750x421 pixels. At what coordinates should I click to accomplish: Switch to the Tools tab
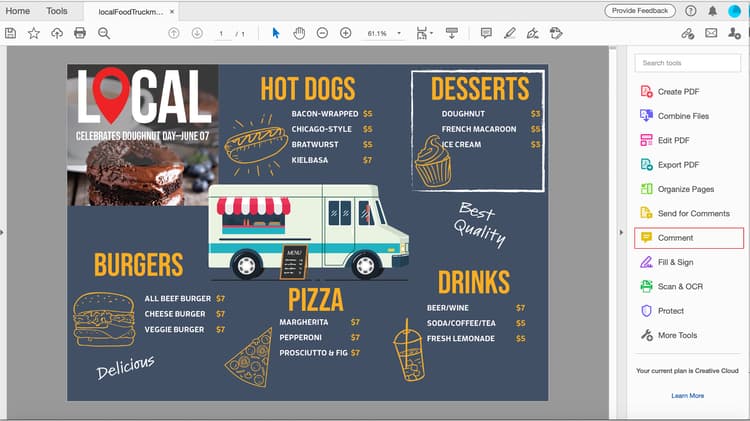click(x=56, y=11)
